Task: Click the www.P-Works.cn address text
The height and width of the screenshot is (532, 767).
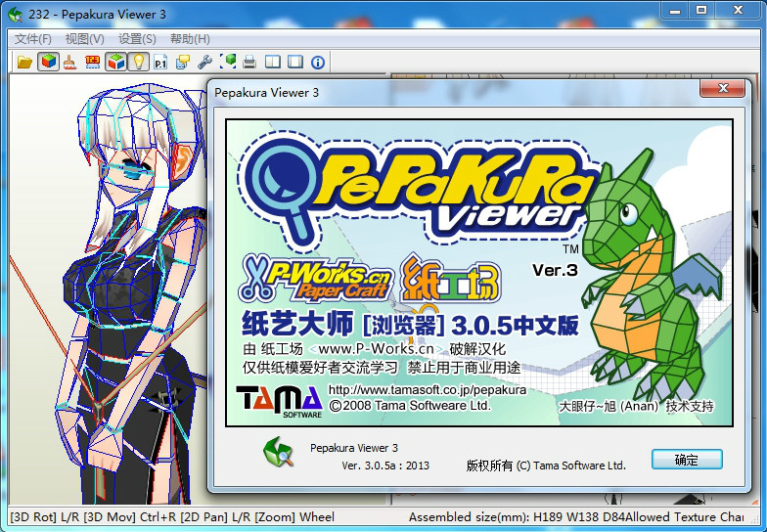Action: [376, 348]
